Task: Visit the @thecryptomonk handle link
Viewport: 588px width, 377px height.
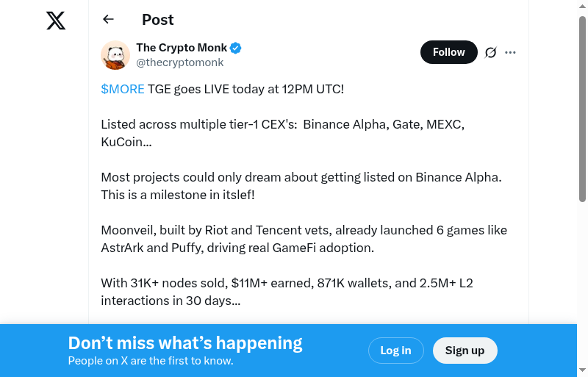Action: pyautogui.click(x=179, y=62)
